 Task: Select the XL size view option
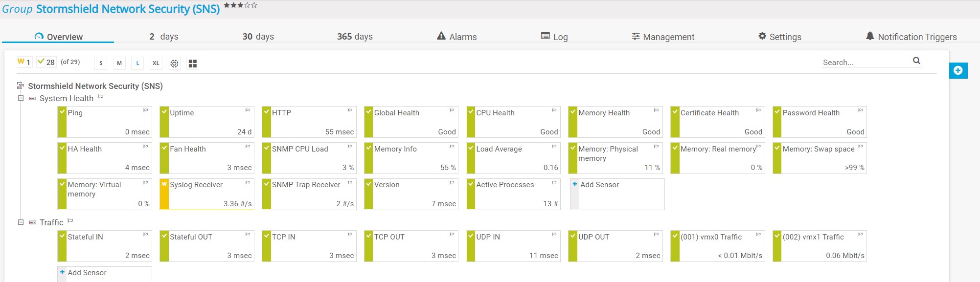point(156,63)
